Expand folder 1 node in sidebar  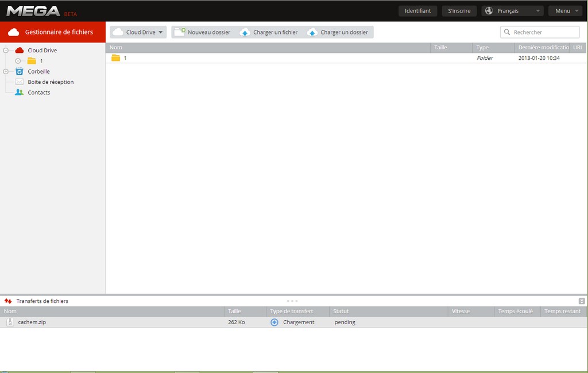coord(18,61)
